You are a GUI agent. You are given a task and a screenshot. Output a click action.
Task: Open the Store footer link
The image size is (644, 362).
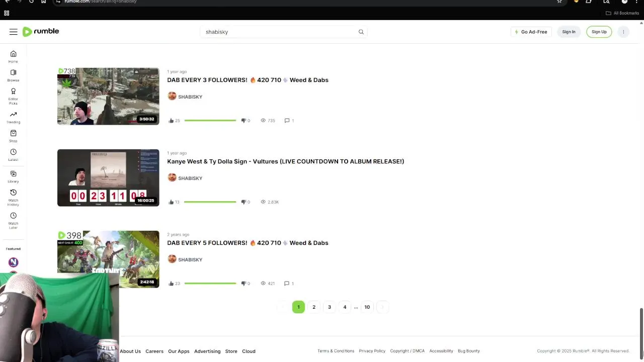pyautogui.click(x=231, y=351)
